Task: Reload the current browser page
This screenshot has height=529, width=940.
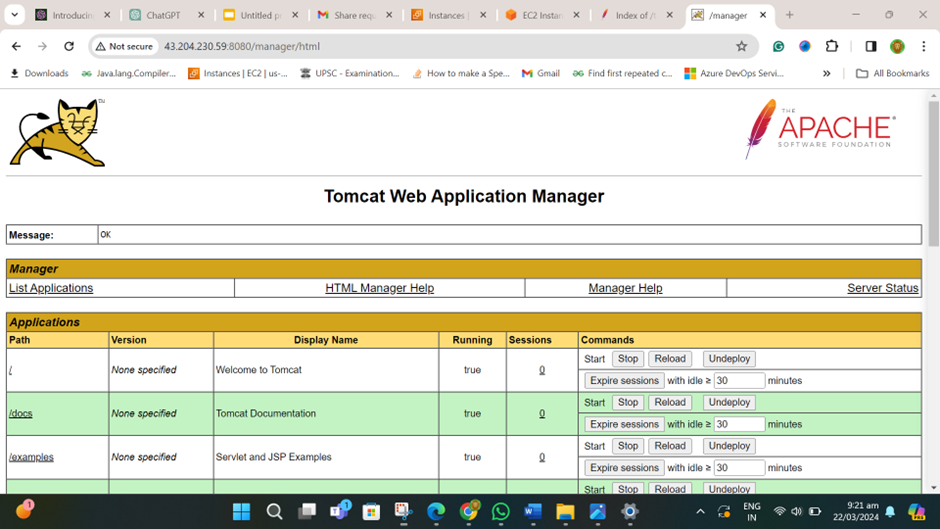Action: coord(69,46)
